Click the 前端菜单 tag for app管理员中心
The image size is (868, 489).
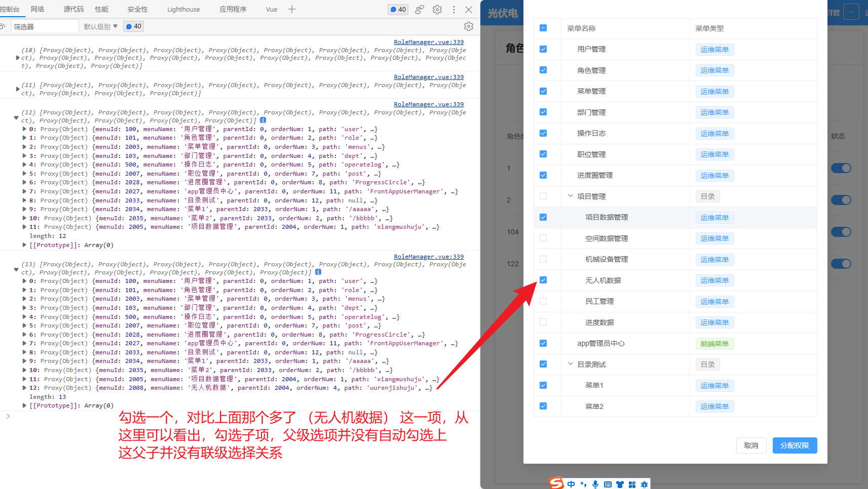(x=714, y=344)
